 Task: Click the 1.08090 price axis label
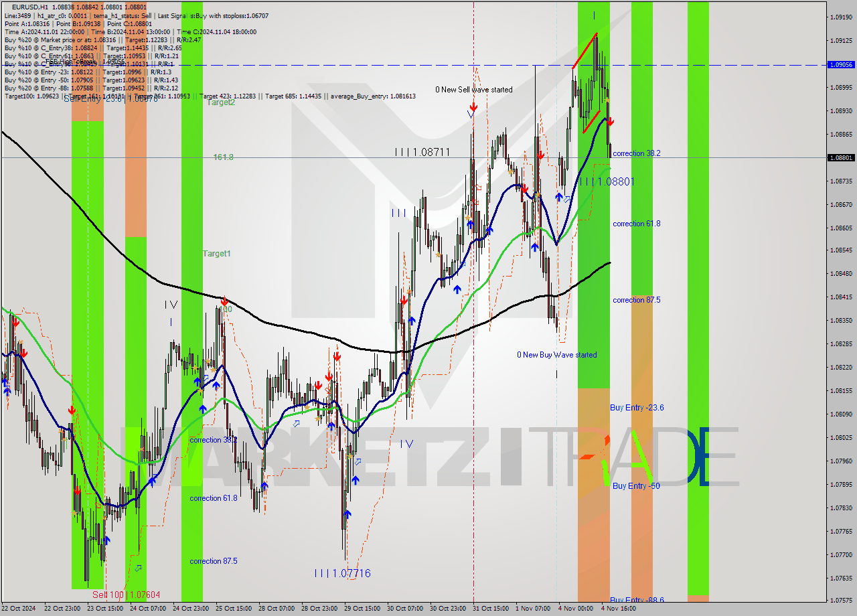point(841,414)
